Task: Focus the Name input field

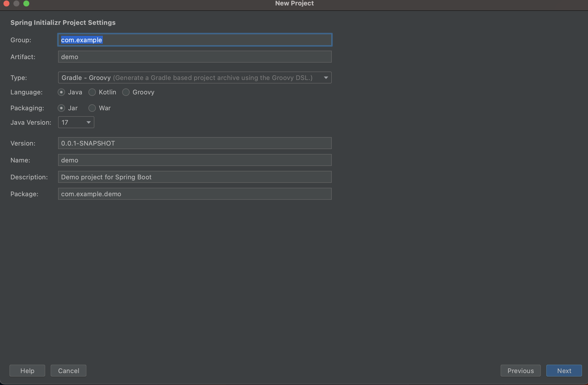Action: (195, 160)
